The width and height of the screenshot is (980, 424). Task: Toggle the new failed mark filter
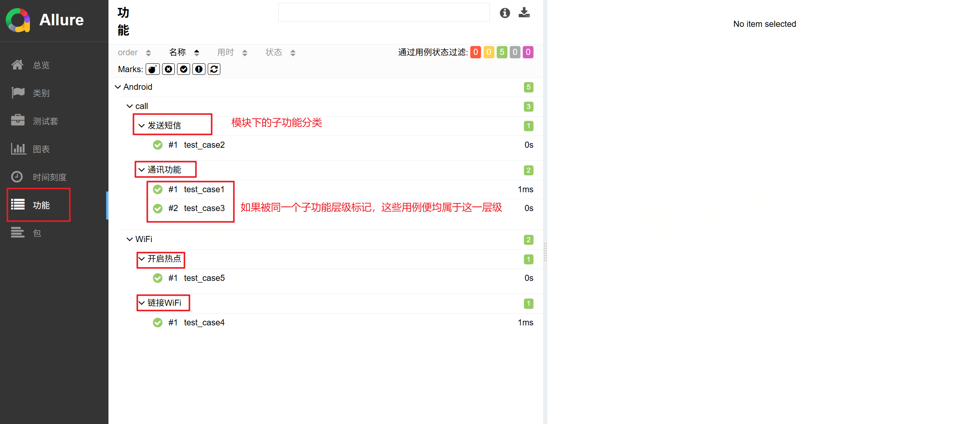[168, 69]
